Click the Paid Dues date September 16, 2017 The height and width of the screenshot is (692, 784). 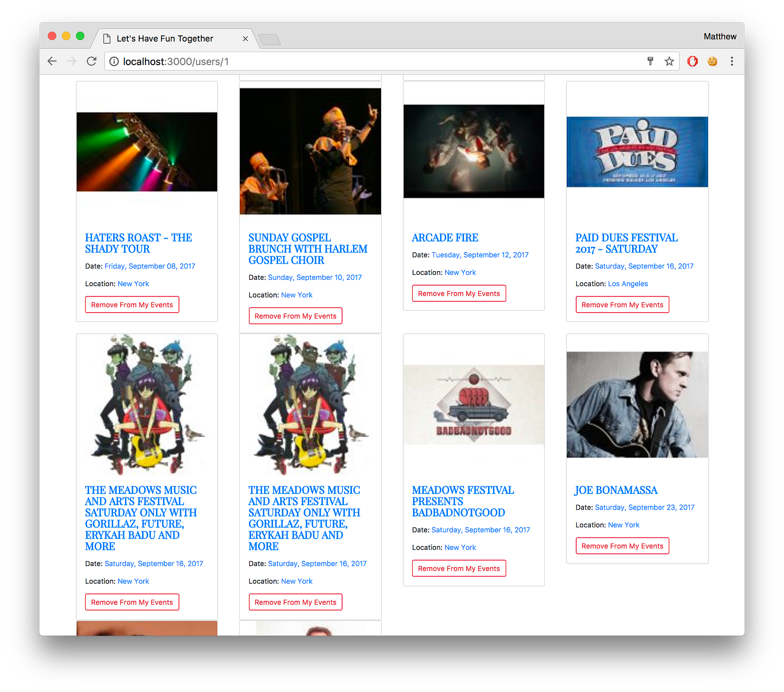click(644, 266)
